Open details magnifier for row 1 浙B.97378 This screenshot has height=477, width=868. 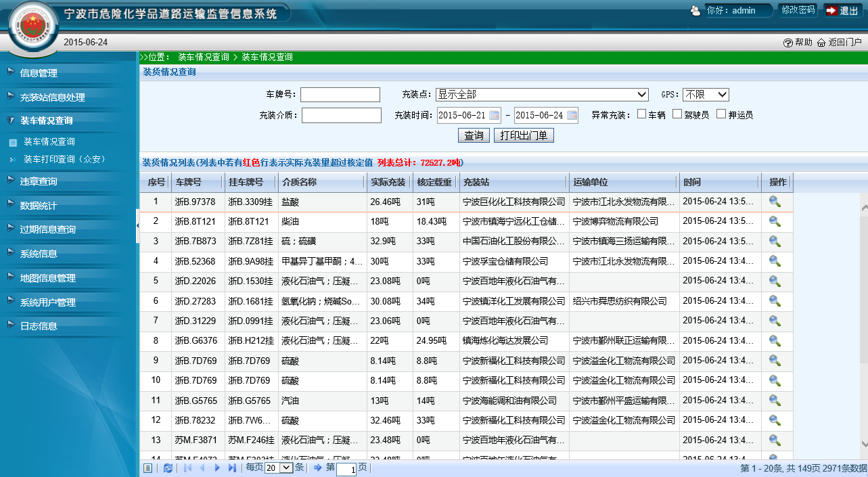[x=775, y=202]
